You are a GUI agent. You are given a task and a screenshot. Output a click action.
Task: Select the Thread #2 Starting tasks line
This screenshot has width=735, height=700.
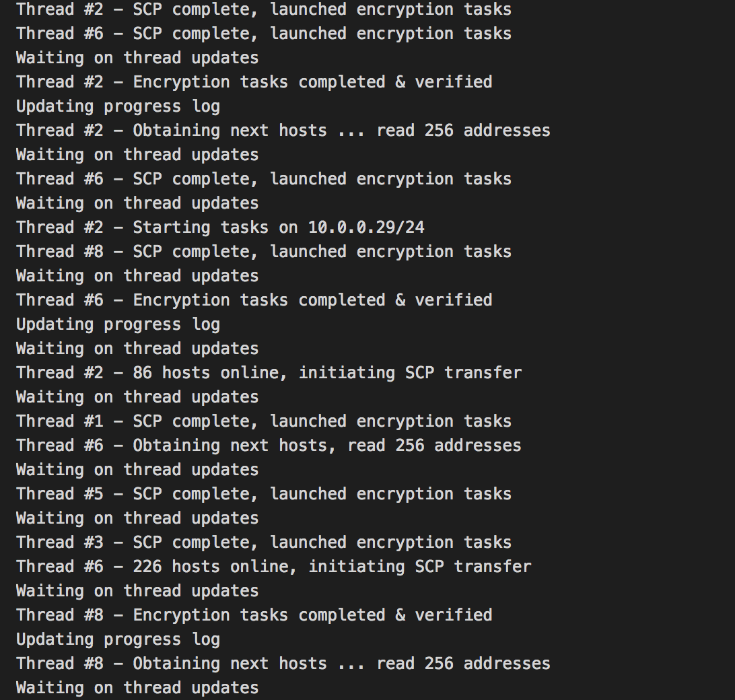220,228
